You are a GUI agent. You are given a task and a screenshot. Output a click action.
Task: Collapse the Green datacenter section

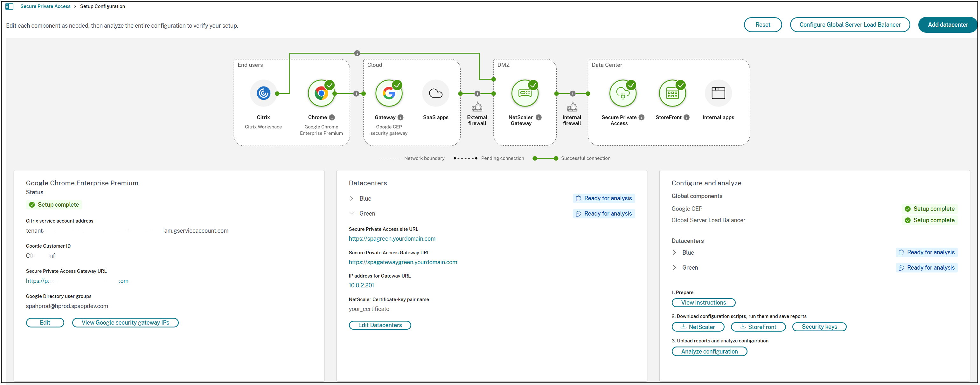click(x=352, y=213)
